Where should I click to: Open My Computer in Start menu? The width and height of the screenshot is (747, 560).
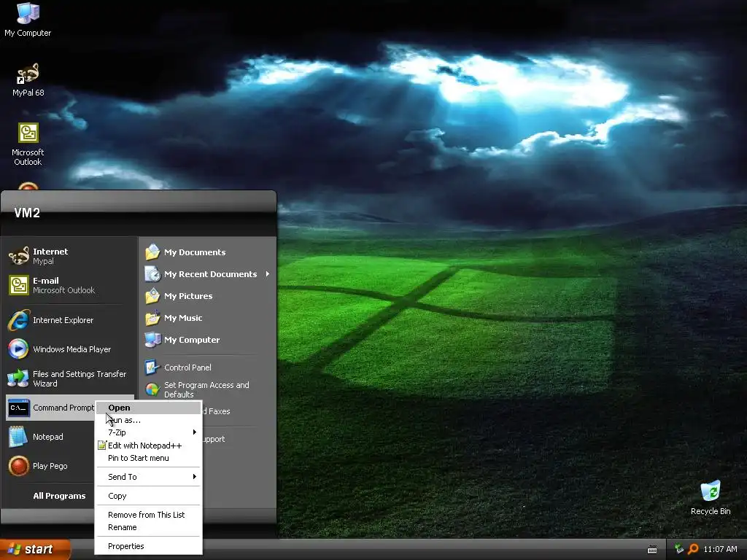click(208, 340)
